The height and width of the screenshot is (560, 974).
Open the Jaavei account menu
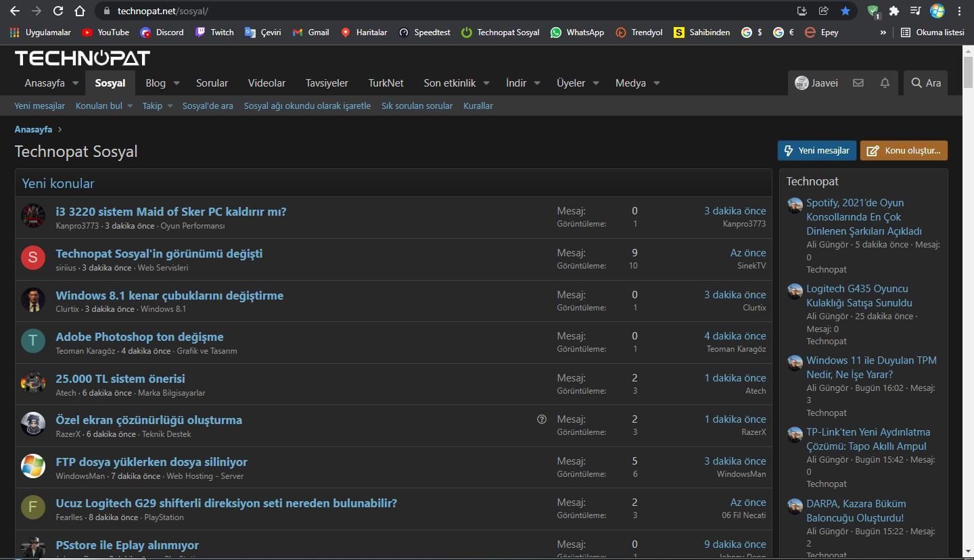tap(816, 83)
